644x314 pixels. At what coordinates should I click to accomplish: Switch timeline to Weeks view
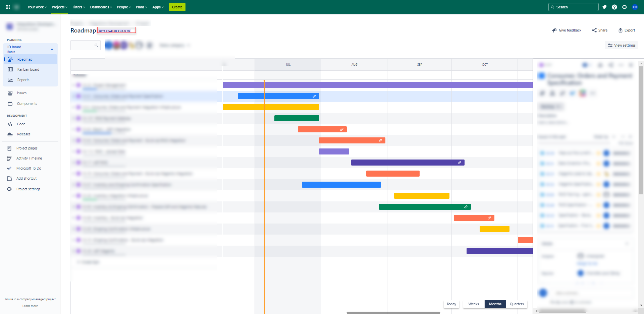(474, 304)
